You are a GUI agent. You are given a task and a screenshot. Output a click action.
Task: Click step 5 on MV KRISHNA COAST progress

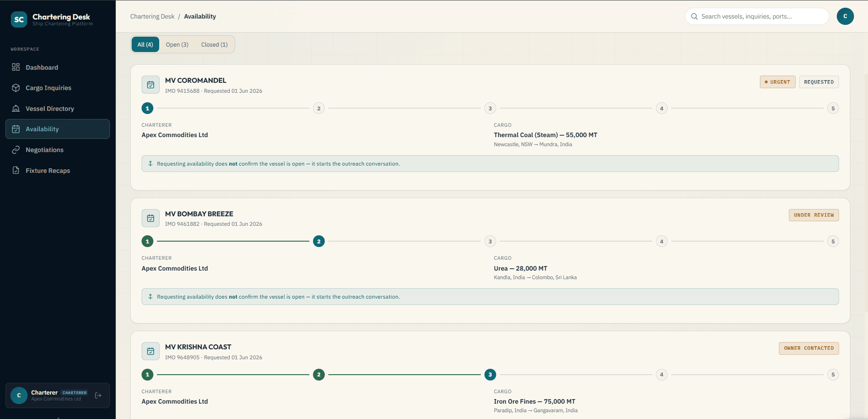click(x=833, y=375)
